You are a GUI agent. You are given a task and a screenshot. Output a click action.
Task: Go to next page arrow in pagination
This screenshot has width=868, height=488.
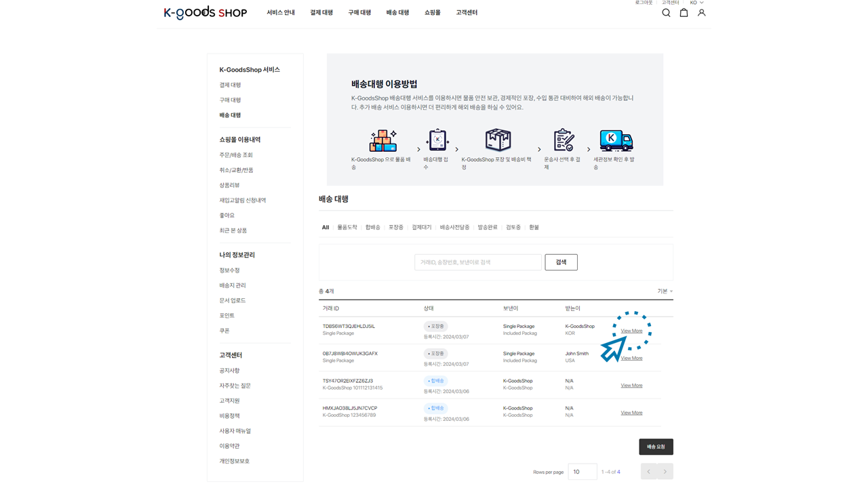pos(665,472)
